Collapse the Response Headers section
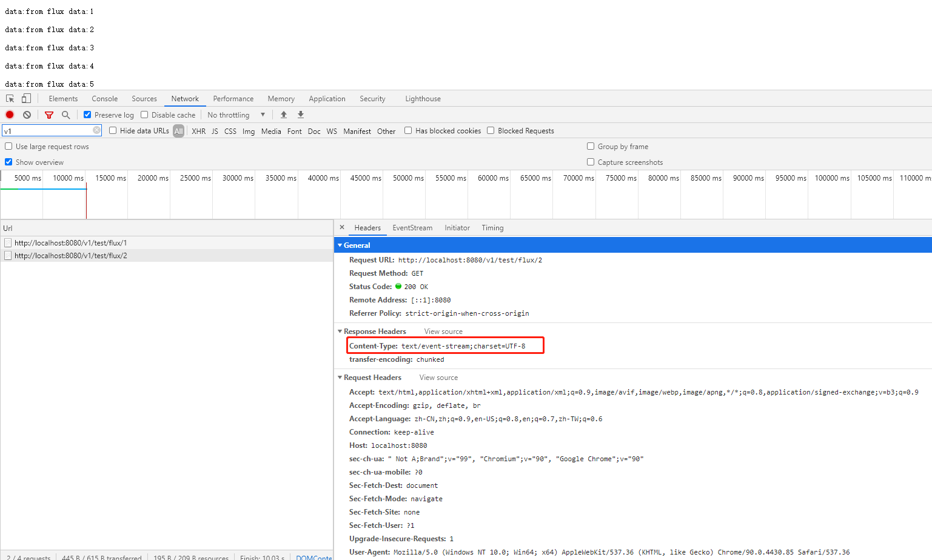This screenshot has width=932, height=560. pyautogui.click(x=340, y=332)
